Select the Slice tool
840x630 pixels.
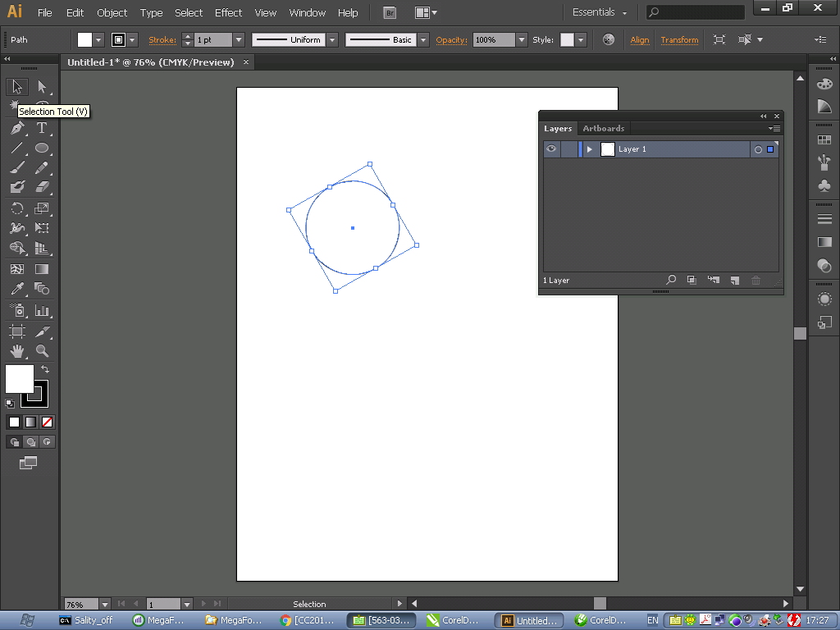coord(42,331)
